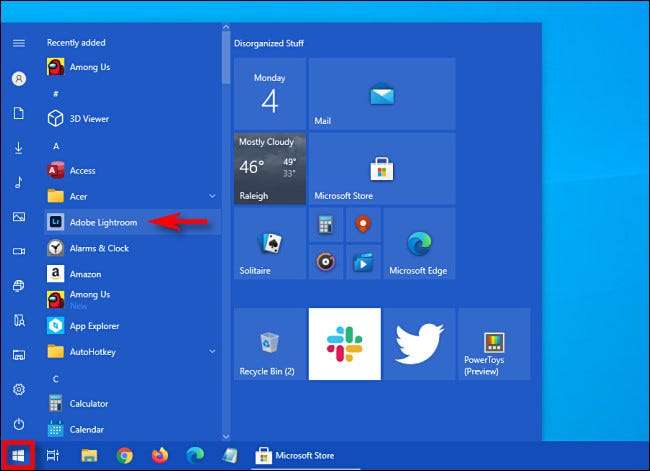650x471 pixels.
Task: Click Google Chrome in the taskbar
Action: 125,456
